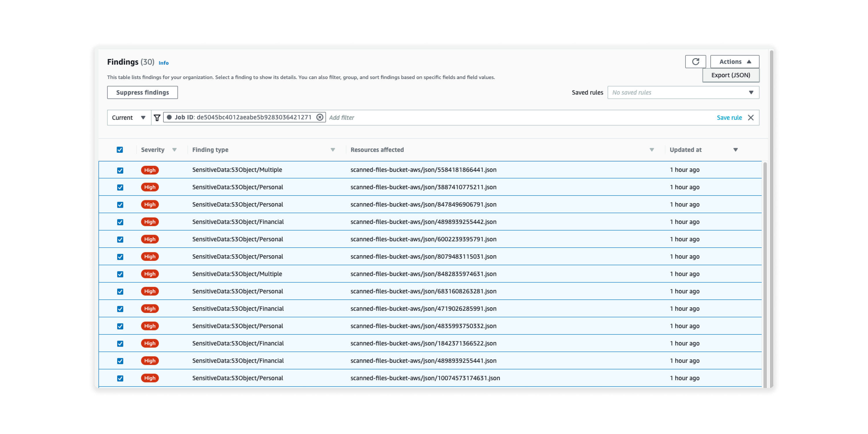Viewport: 868px width, 434px height.
Task: Collapse the Actions dropdown menu
Action: point(735,62)
